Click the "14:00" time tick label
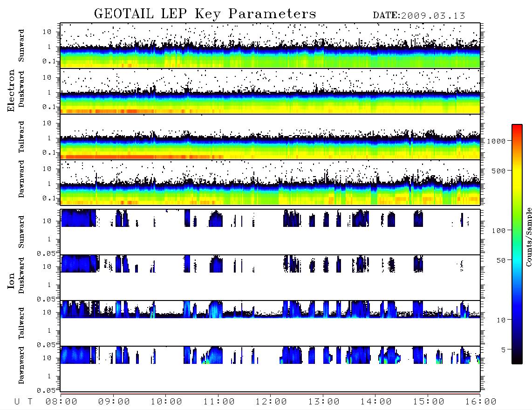 (376, 402)
